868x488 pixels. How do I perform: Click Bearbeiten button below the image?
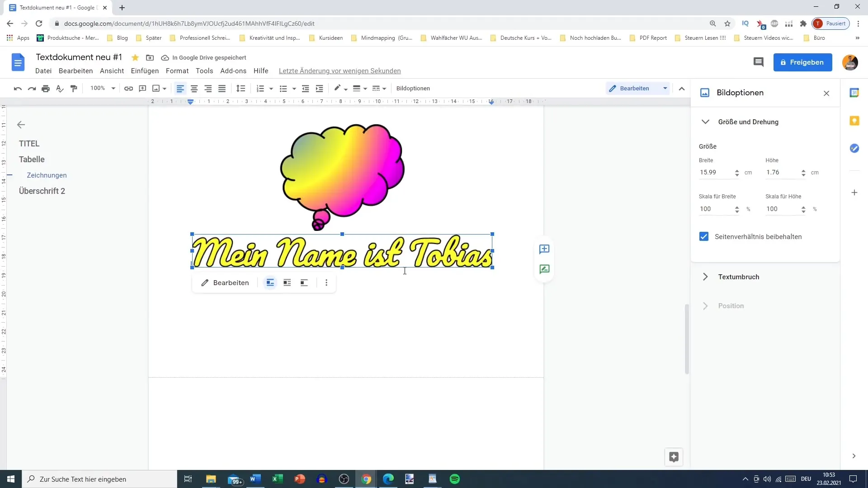tap(225, 283)
